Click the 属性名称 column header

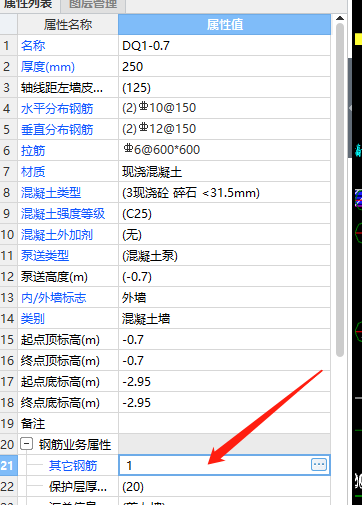(68, 24)
